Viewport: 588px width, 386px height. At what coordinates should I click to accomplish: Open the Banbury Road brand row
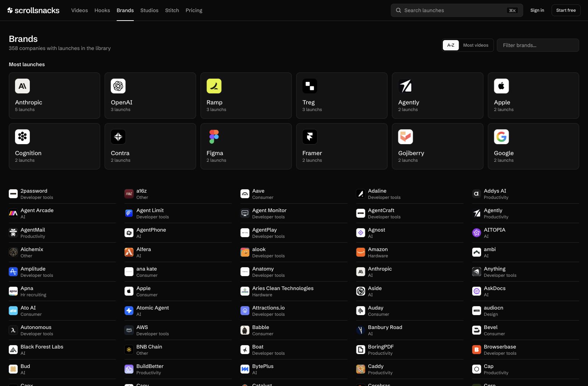coord(410,330)
